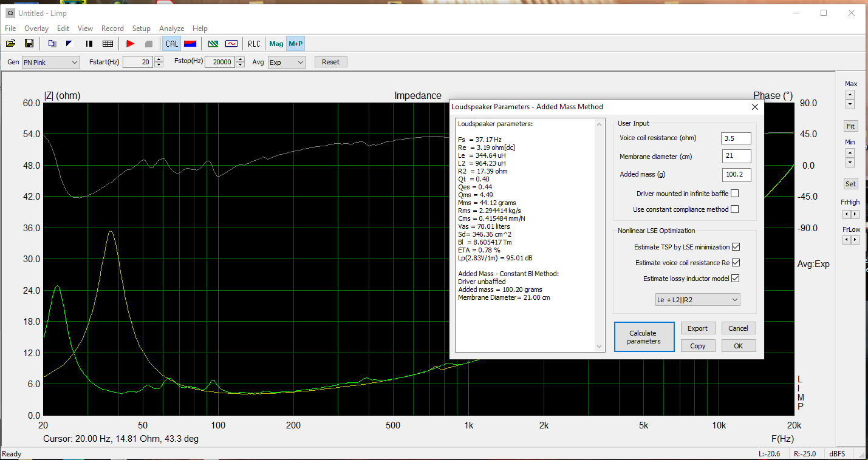Close the Loudspeaker Parameters dialog
This screenshot has width=868, height=460.
(755, 107)
